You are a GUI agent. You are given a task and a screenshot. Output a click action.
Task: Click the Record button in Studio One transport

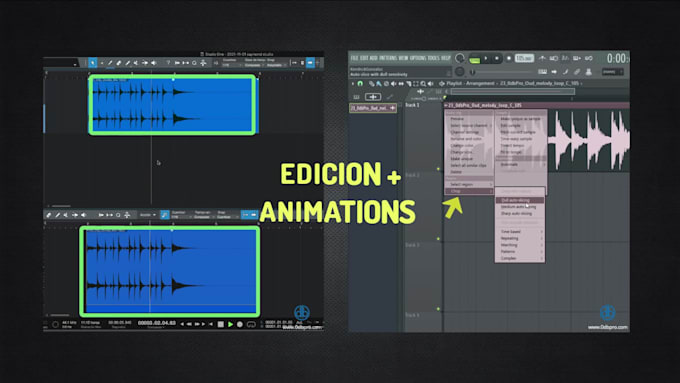(x=240, y=324)
